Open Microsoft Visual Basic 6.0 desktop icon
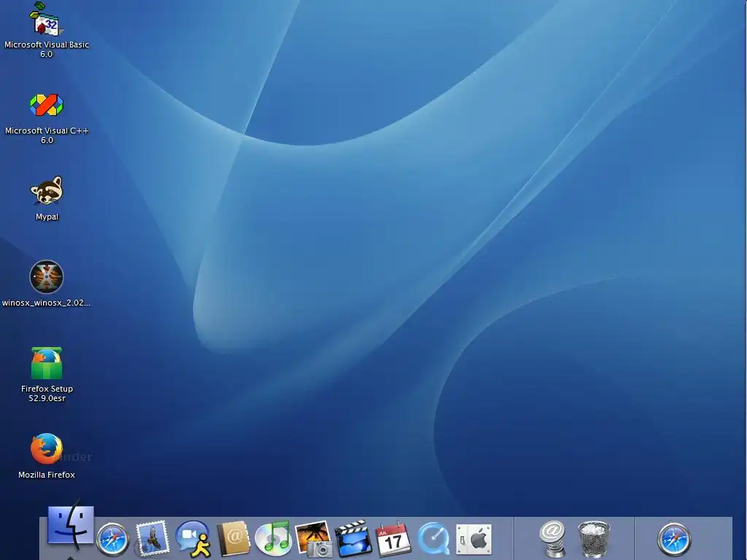The image size is (747, 560). (x=46, y=20)
